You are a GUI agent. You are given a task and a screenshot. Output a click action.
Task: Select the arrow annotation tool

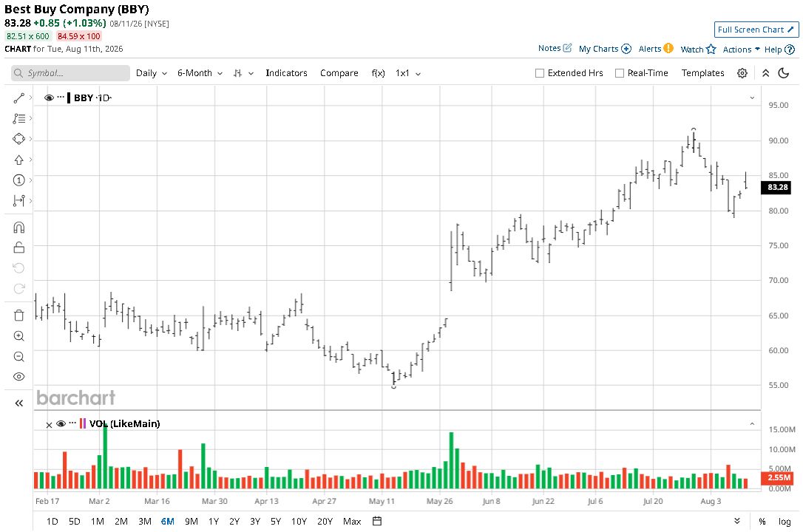[x=19, y=160]
